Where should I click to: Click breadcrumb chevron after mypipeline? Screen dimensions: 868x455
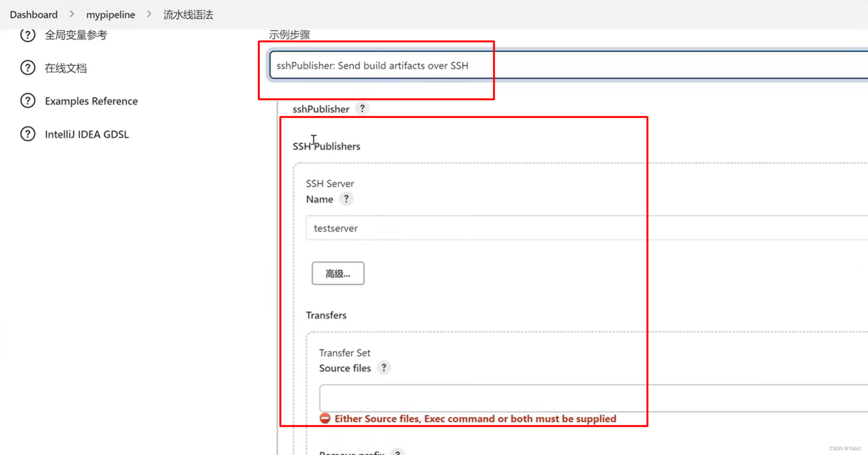149,14
